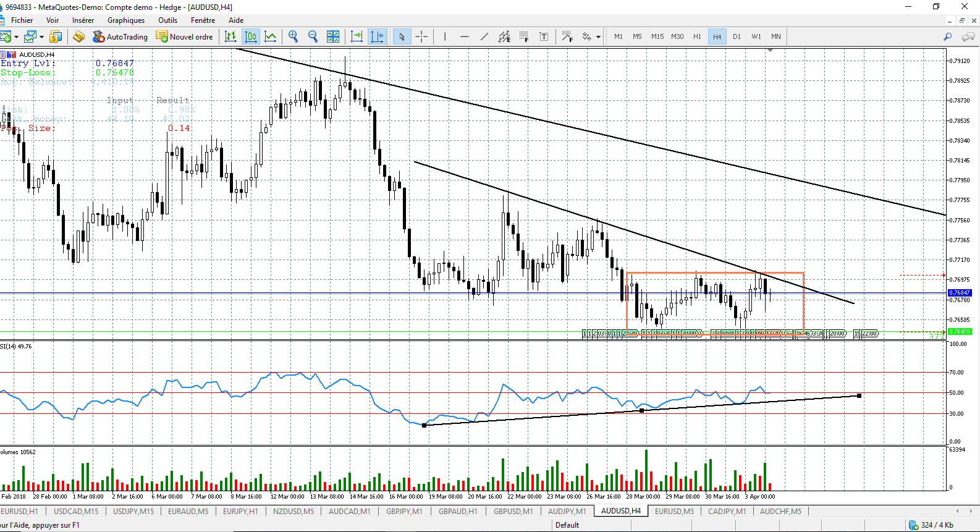Click the 0.76847 price label on scale
The width and height of the screenshot is (980, 532).
pyautogui.click(x=960, y=293)
